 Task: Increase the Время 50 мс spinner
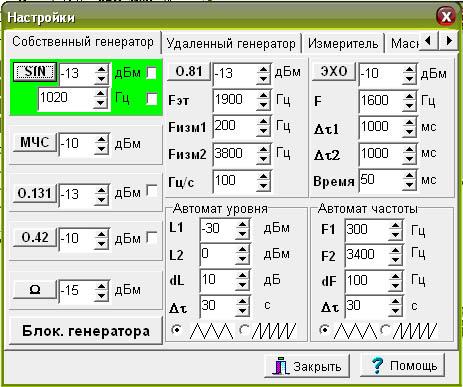click(409, 175)
